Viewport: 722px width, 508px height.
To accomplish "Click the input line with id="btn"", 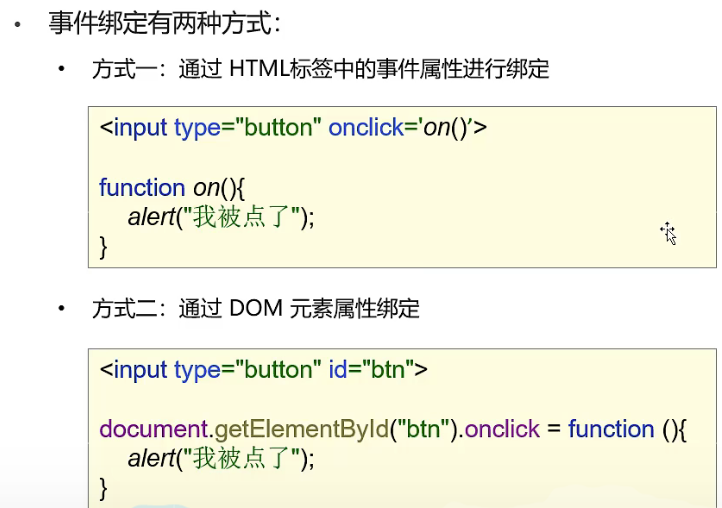I will [x=263, y=370].
